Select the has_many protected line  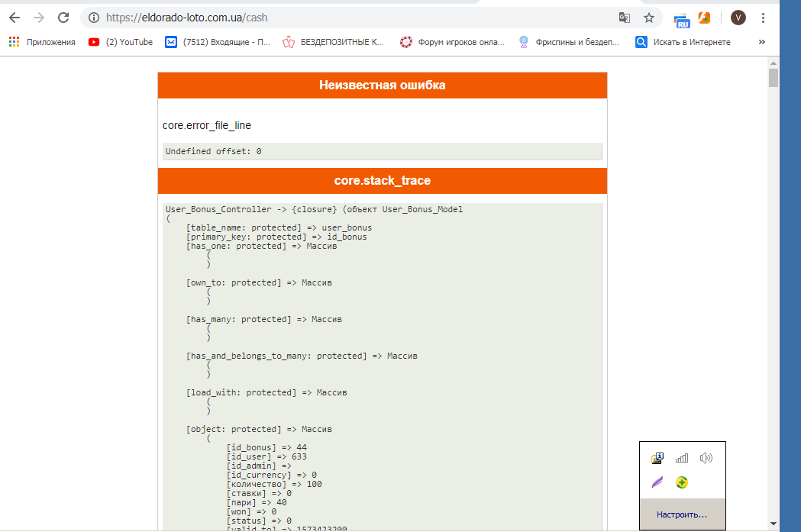coord(264,320)
